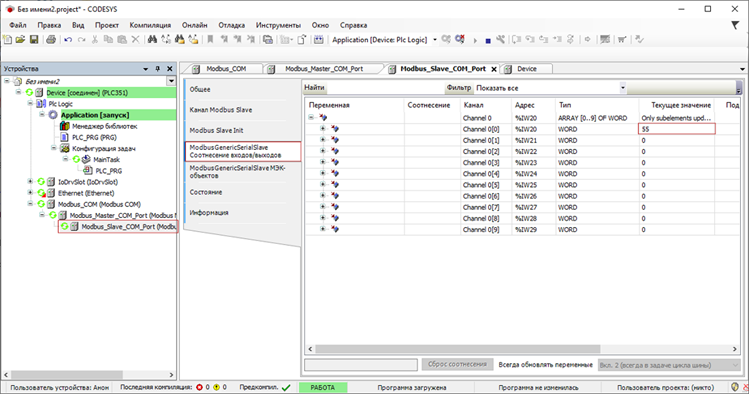The image size is (749, 394).
Task: Collapse the Конфигурация задач tree node
Action: 54,148
